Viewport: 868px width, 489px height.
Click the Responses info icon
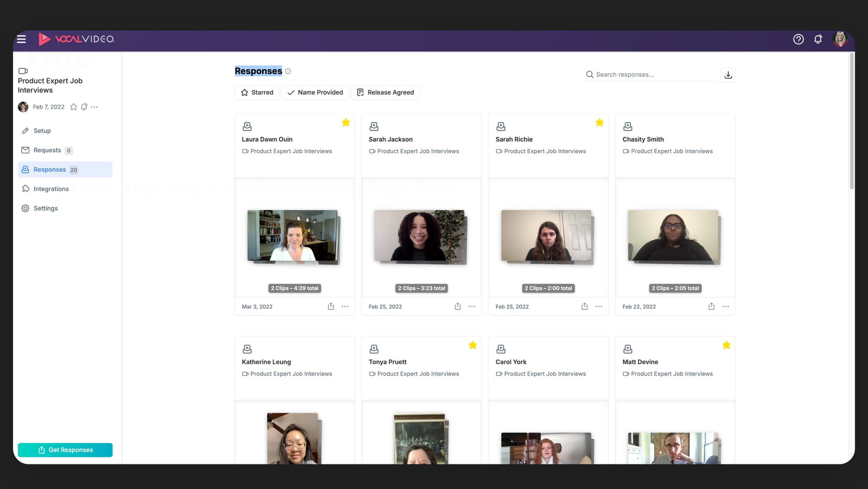(288, 71)
